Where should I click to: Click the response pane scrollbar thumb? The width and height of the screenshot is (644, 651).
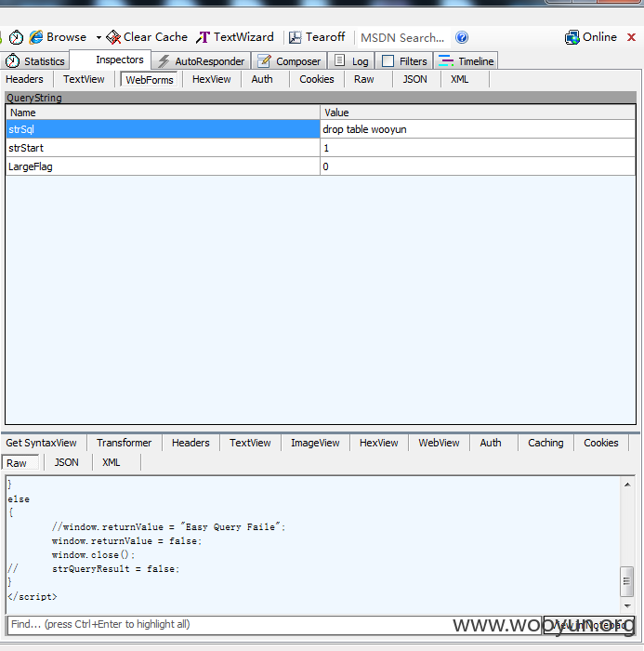click(x=627, y=581)
